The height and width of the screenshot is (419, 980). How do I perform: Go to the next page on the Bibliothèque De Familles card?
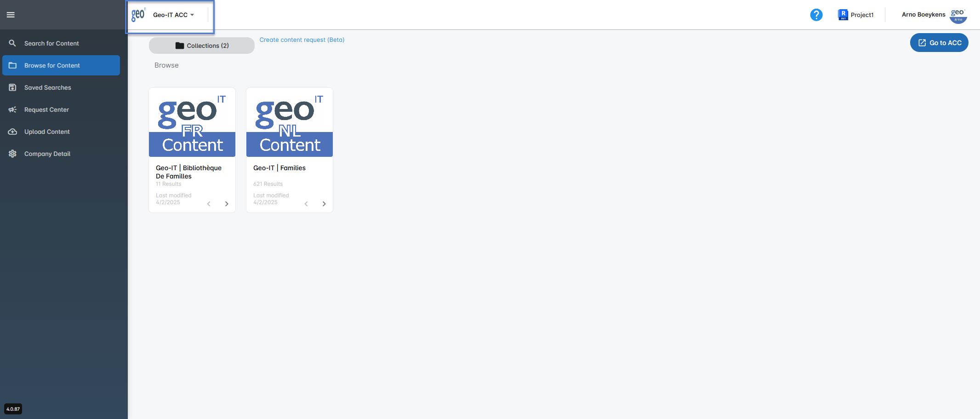[x=227, y=204]
